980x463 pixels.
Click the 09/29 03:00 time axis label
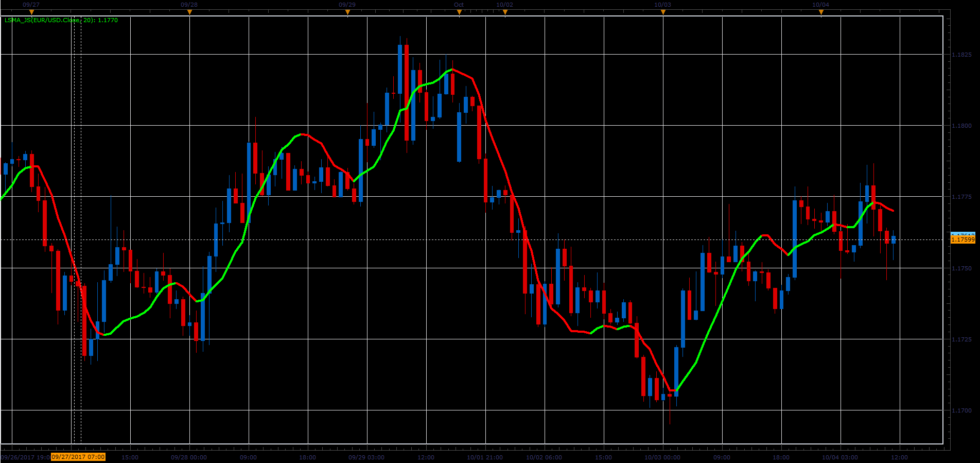[x=366, y=457]
